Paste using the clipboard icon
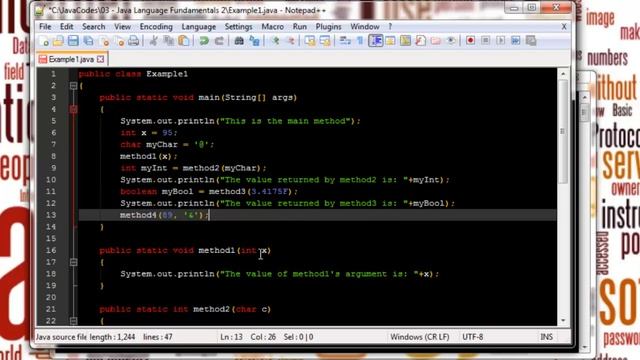Screen dimensions: 640x360 184,41
